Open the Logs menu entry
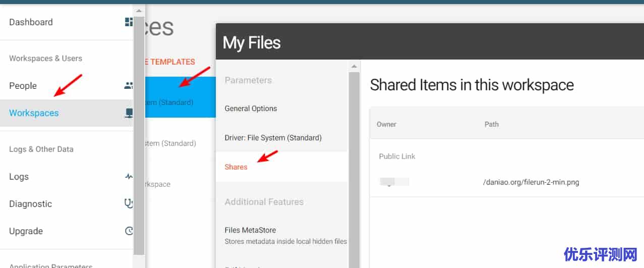Image resolution: width=644 pixels, height=268 pixels. pos(19,177)
